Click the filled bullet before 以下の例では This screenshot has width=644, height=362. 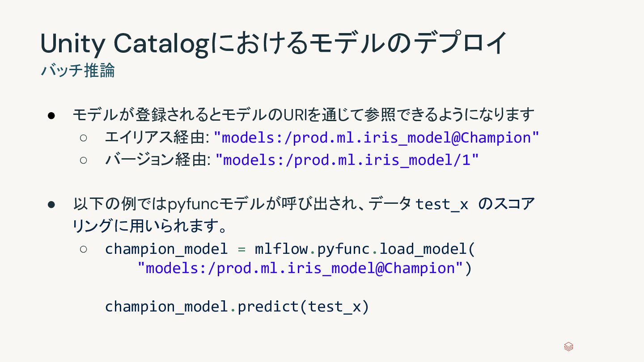51,204
